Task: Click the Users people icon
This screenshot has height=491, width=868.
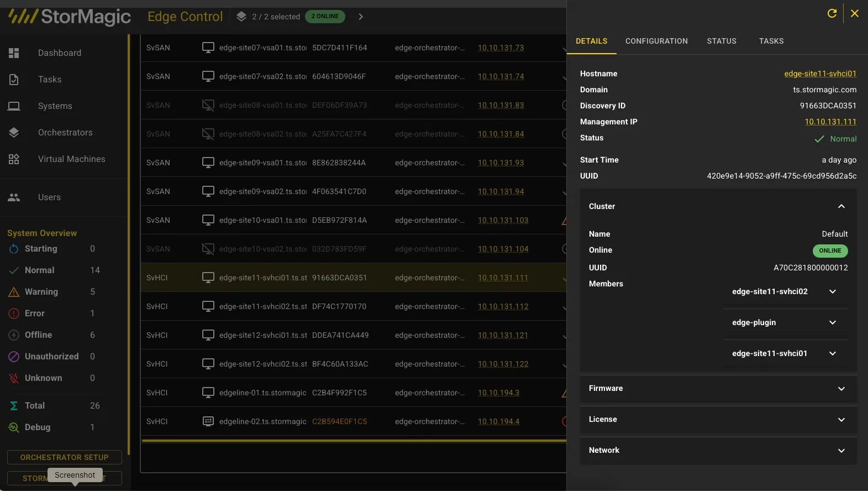Action: click(14, 197)
